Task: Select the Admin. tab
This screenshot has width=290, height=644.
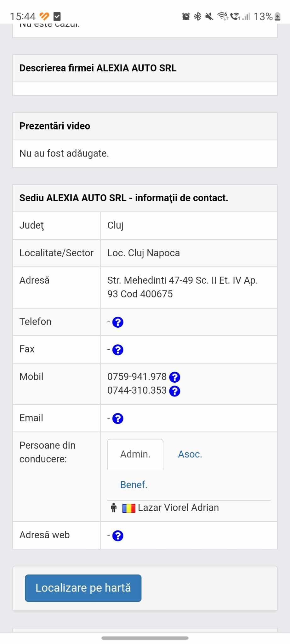Action: coord(135,454)
